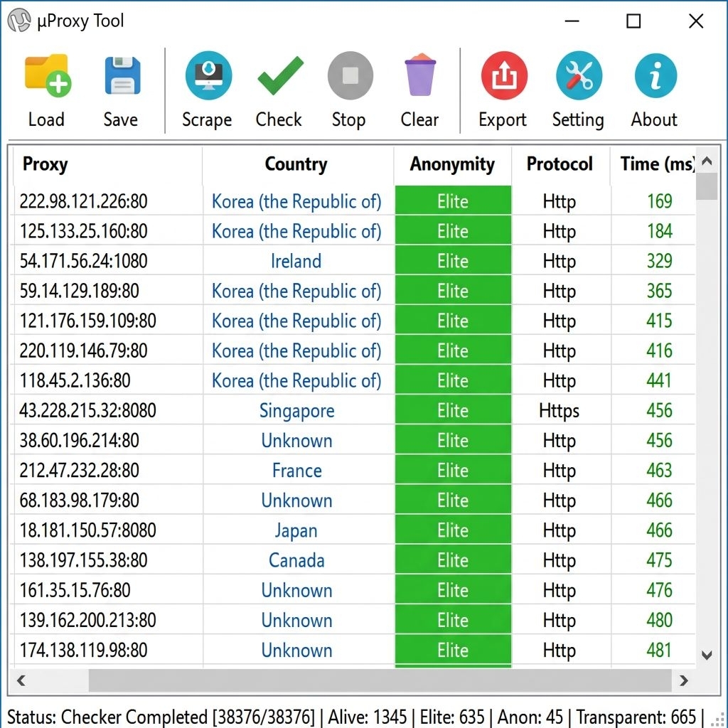The image size is (728, 728).
Task: Click the 416 ms time value
Action: (x=660, y=351)
